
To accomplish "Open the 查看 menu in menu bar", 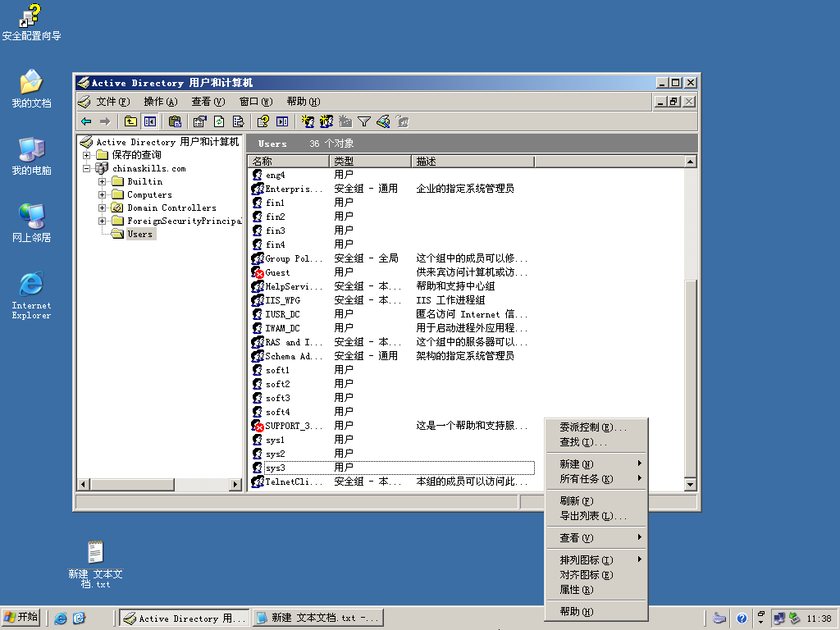I will tap(208, 102).
